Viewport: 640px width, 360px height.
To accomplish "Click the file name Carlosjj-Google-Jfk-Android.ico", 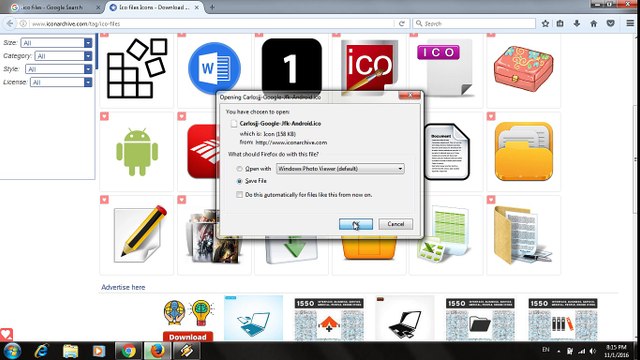I will 280,123.
